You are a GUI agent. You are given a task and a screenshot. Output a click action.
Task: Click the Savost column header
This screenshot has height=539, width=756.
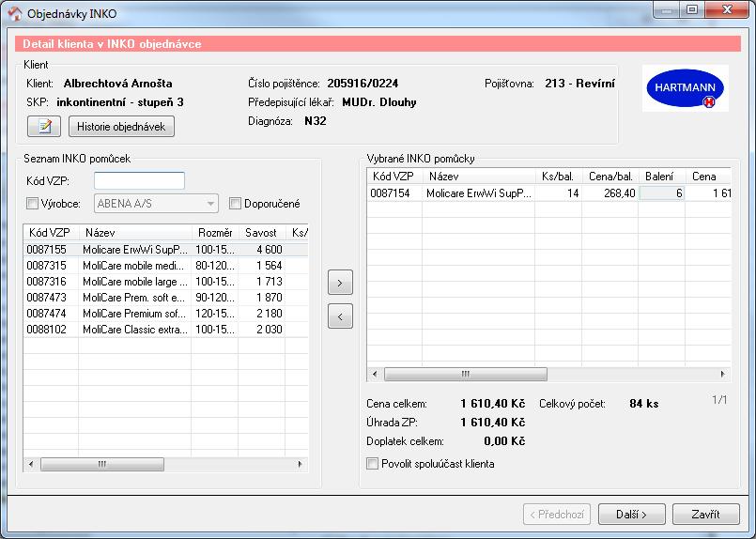coord(261,233)
